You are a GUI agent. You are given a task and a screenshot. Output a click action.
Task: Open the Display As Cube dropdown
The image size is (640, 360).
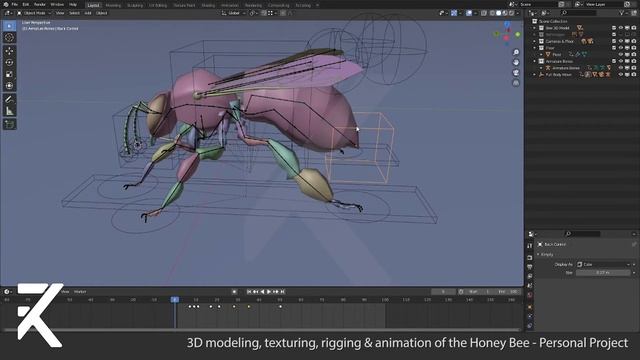[603, 264]
